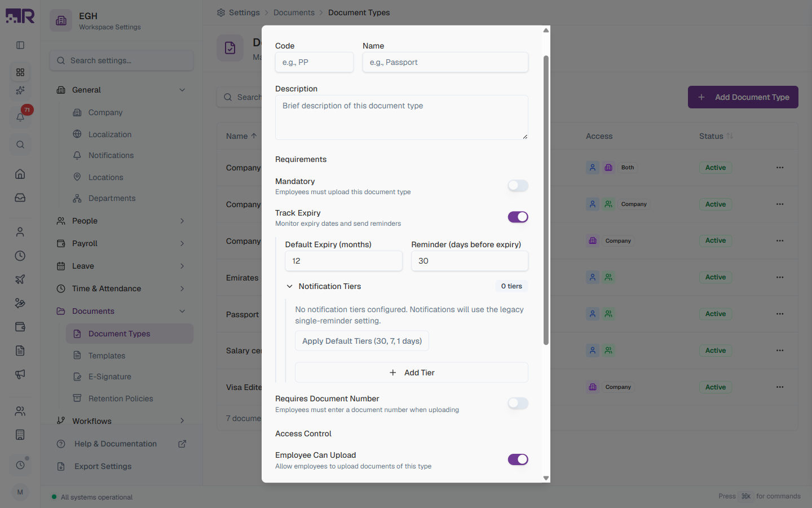
Task: Go to Documents breadcrumb link
Action: 294,12
